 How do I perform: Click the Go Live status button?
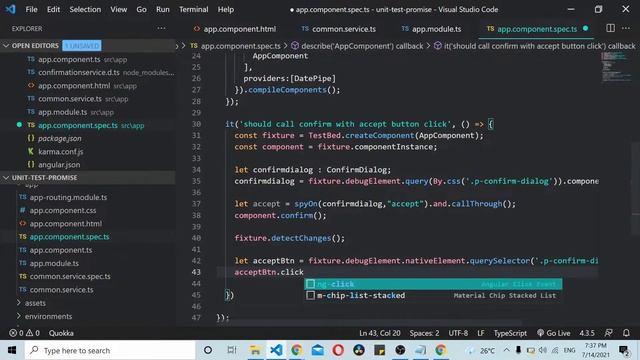tap(553, 333)
